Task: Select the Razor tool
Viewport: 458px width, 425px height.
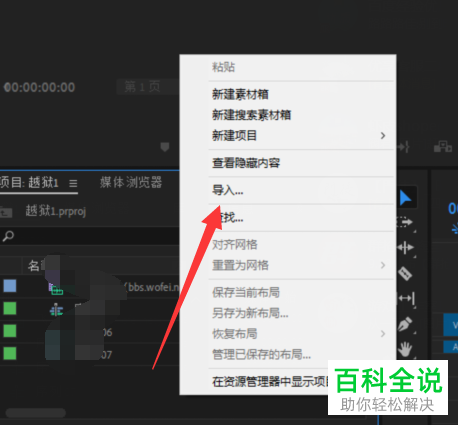Action: pos(406,274)
